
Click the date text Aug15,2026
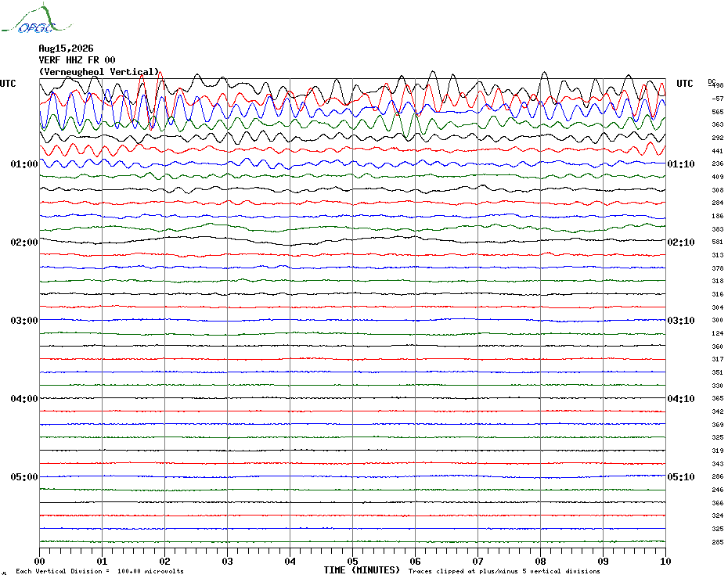[x=66, y=48]
